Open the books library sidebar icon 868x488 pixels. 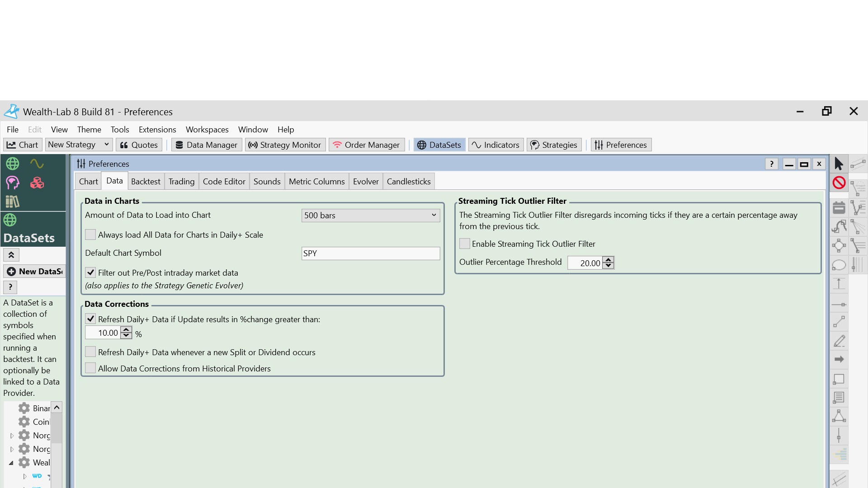coord(12,202)
